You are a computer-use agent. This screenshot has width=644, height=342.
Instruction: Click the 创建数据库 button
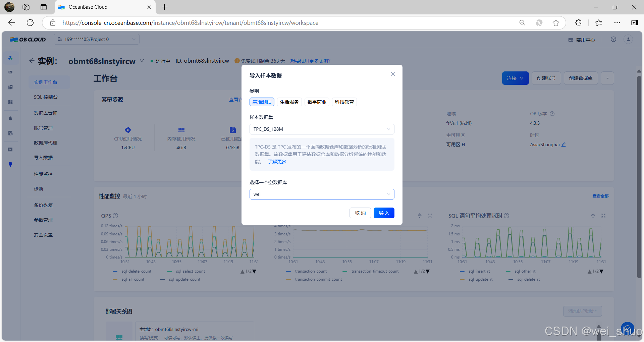(x=581, y=78)
